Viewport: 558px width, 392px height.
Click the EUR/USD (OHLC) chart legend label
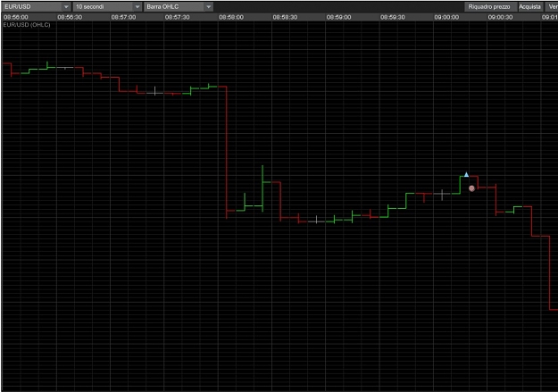(27, 25)
